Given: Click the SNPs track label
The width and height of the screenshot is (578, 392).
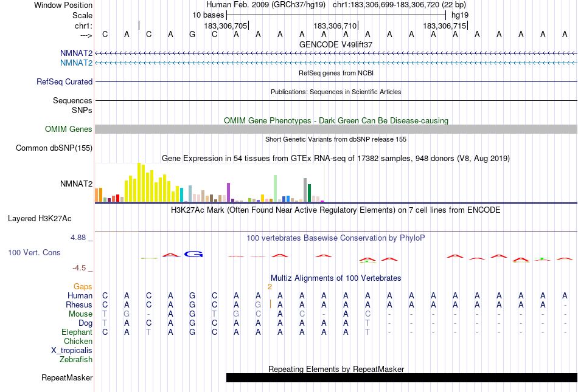Looking at the screenshot, I should coord(82,110).
